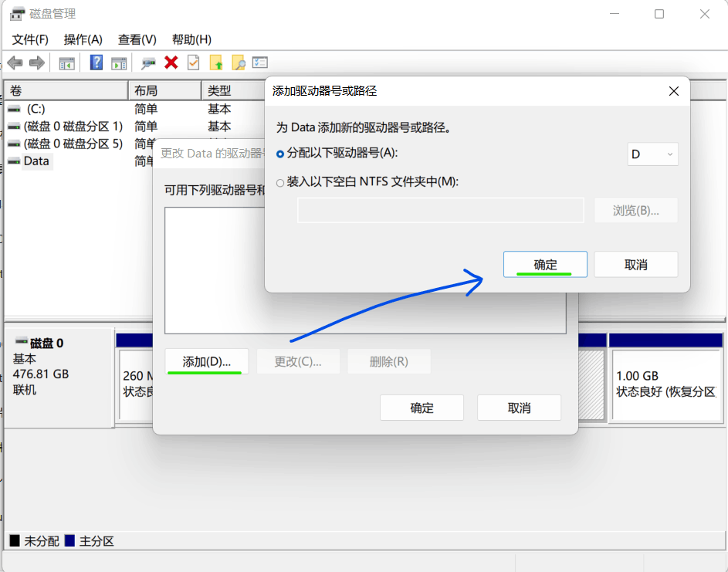Click the 磁盘 0 disk label panel
The height and width of the screenshot is (572, 728).
(x=59, y=378)
